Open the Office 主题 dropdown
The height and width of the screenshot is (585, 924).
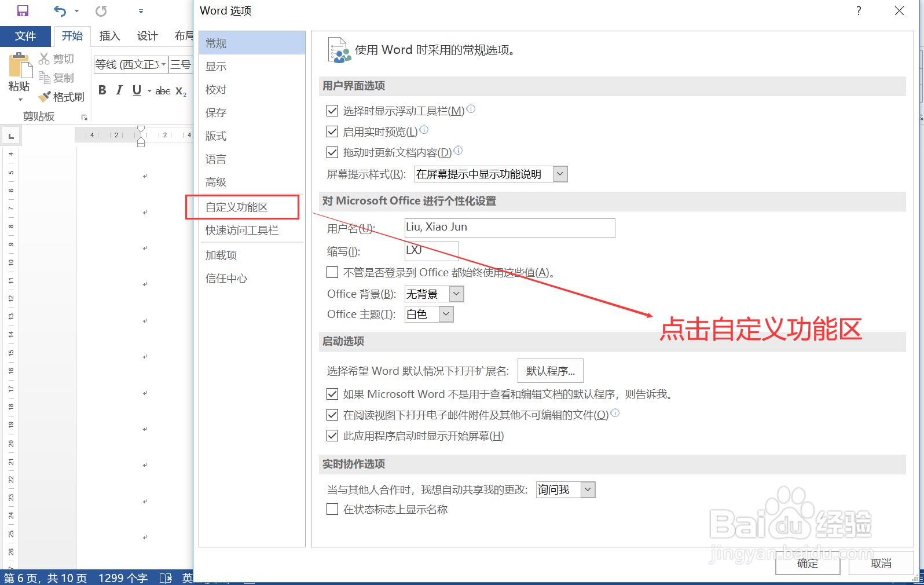pyautogui.click(x=429, y=314)
